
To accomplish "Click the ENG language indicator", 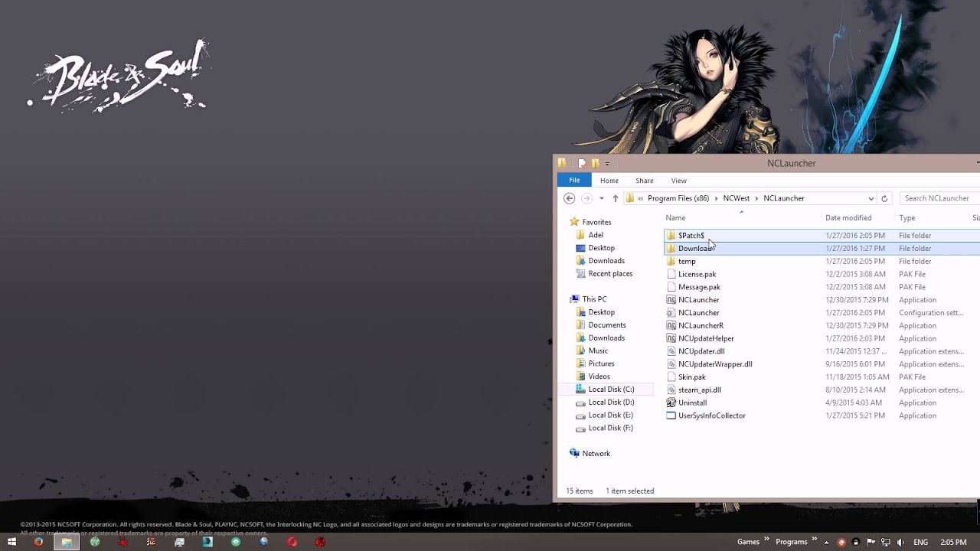I will coord(920,542).
